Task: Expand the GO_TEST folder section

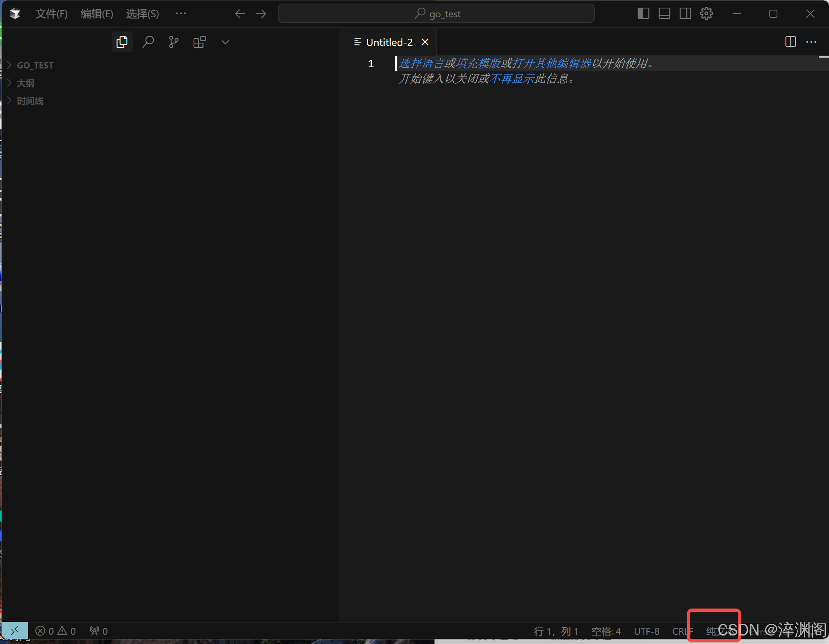Action: pyautogui.click(x=35, y=65)
